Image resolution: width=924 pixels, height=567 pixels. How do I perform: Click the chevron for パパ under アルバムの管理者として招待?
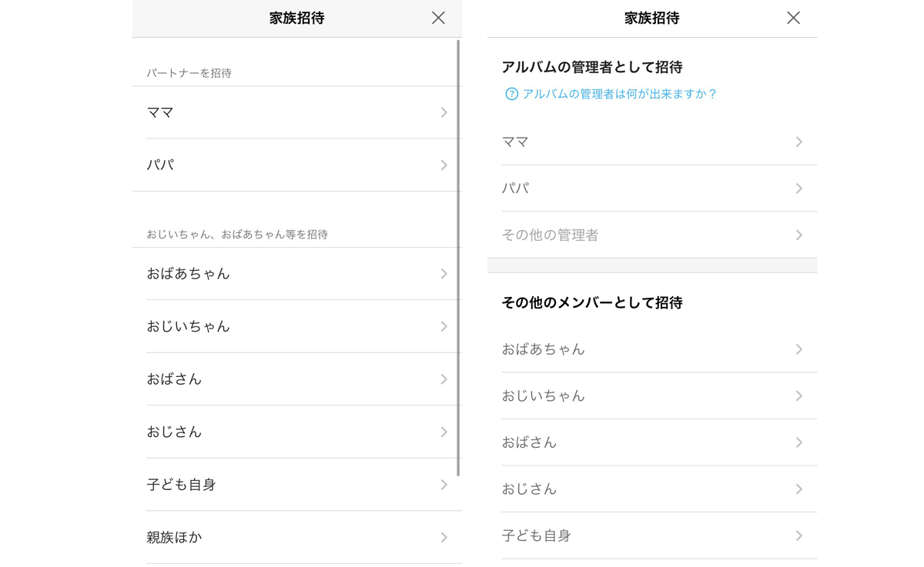(798, 188)
